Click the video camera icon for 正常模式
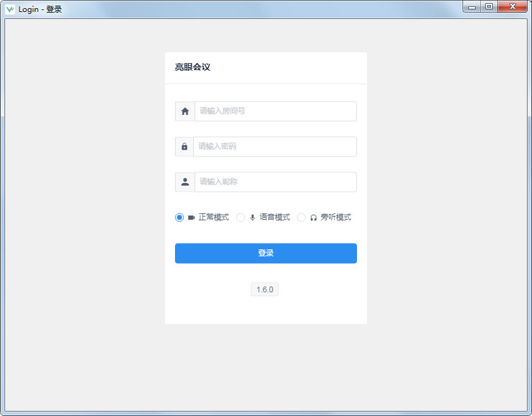Image resolution: width=532 pixels, height=416 pixels. pyautogui.click(x=191, y=218)
